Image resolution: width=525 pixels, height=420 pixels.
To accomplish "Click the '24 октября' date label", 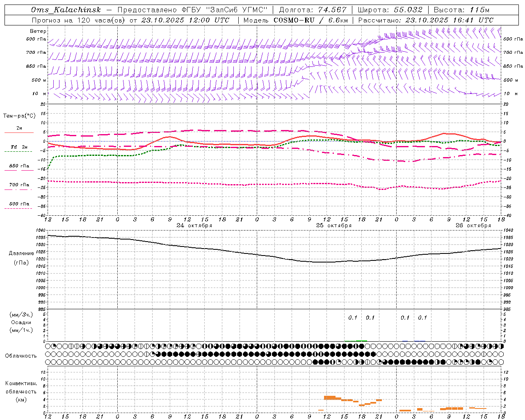I will coord(194,226).
